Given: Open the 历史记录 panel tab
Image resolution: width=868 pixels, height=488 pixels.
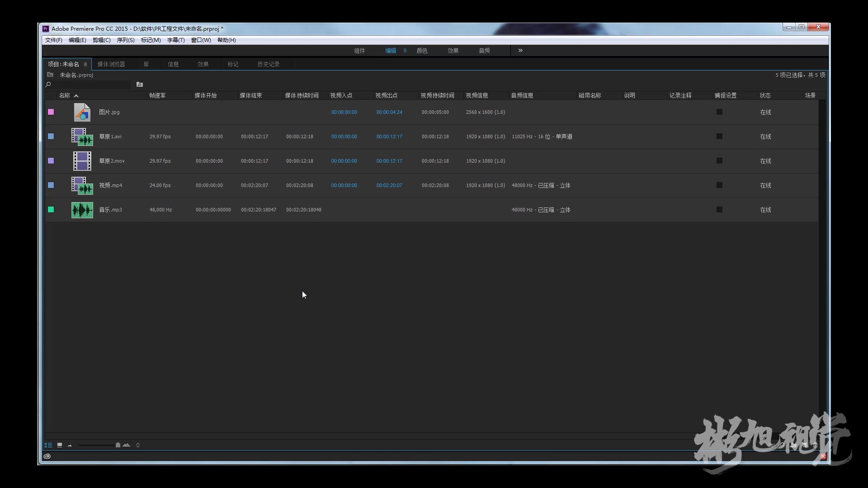Looking at the screenshot, I should tap(269, 64).
